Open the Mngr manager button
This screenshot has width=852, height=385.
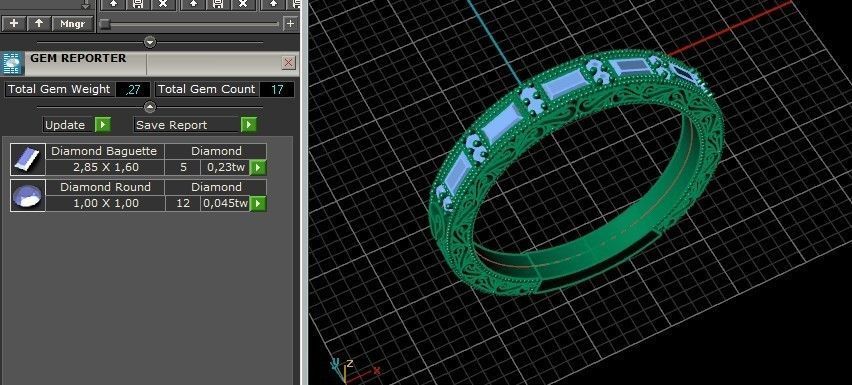pos(73,23)
